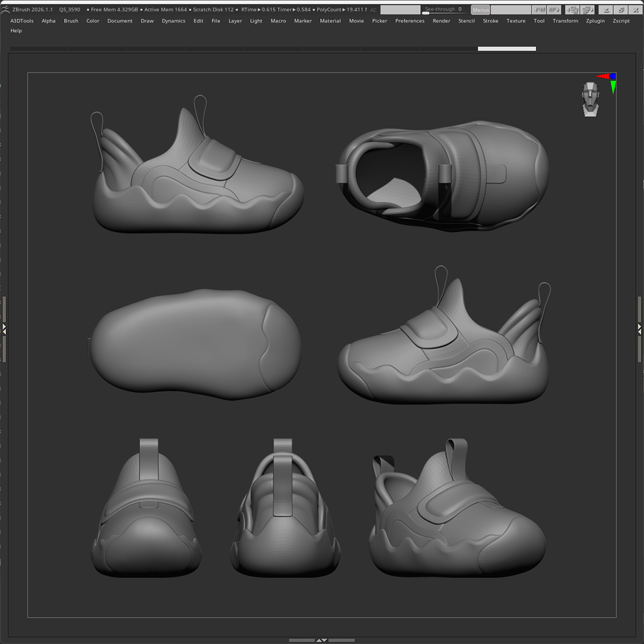The width and height of the screenshot is (644, 644).
Task: Click the previous-page arrow icon on the title bar
Action: [x=541, y=9]
